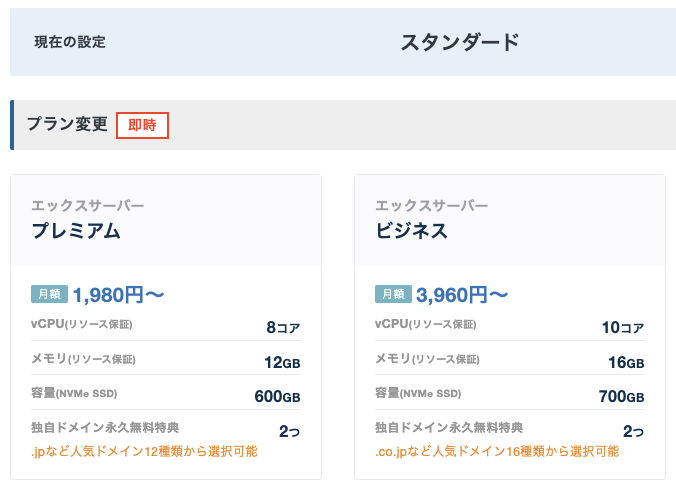676x492 pixels.
Task: Open the .co.jp domain 16種類 selection note
Action: coord(496,452)
